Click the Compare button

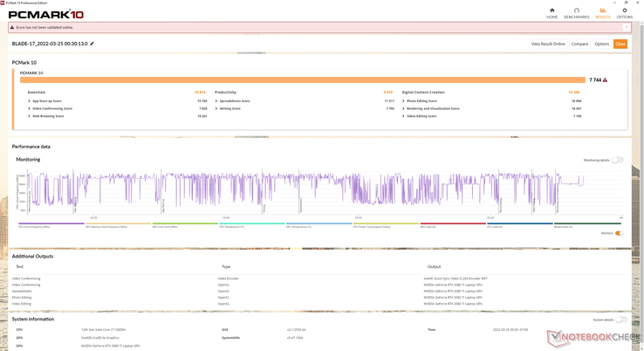point(579,44)
